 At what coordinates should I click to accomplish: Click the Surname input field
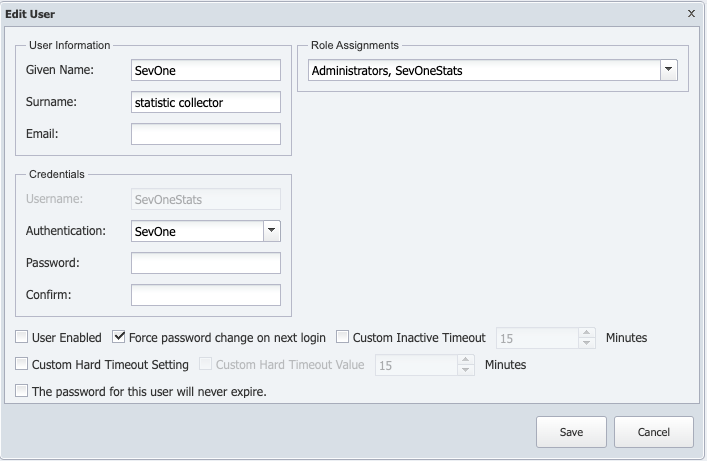coord(206,102)
